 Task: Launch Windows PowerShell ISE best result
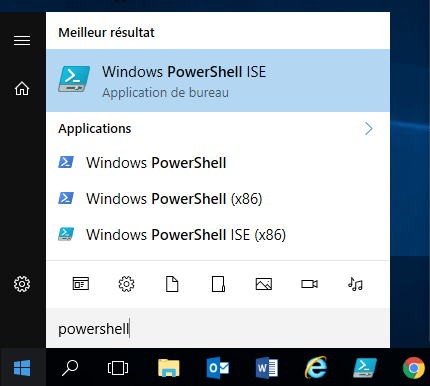pyautogui.click(x=218, y=81)
